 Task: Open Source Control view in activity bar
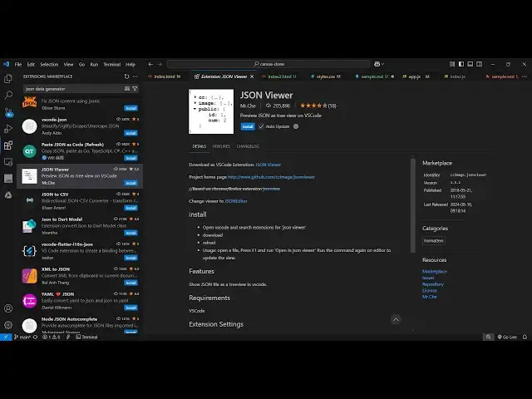coord(8,112)
